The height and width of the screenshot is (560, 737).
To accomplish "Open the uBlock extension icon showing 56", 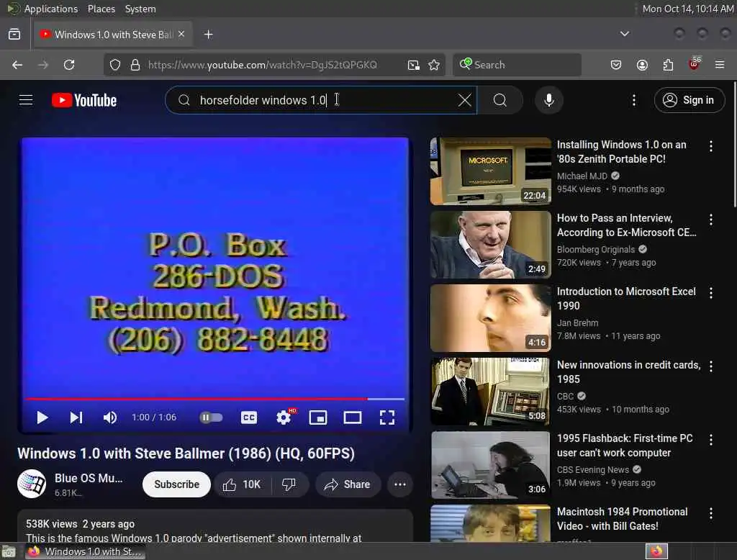I will point(695,63).
